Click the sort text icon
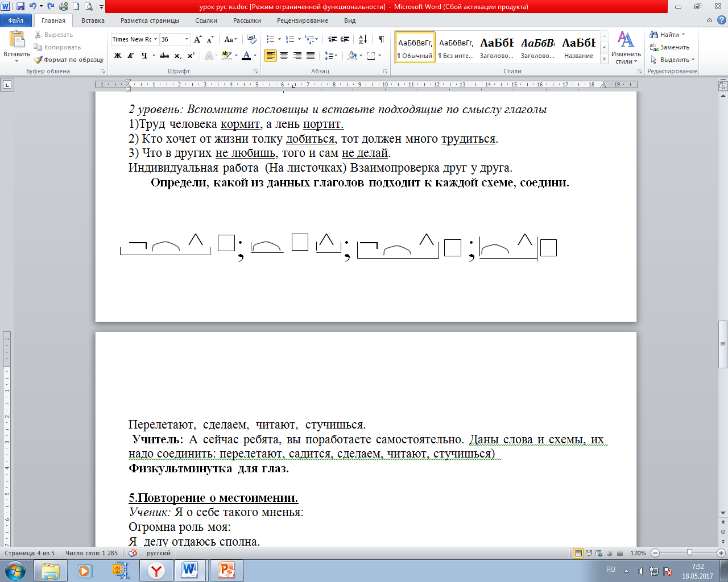 (x=362, y=39)
